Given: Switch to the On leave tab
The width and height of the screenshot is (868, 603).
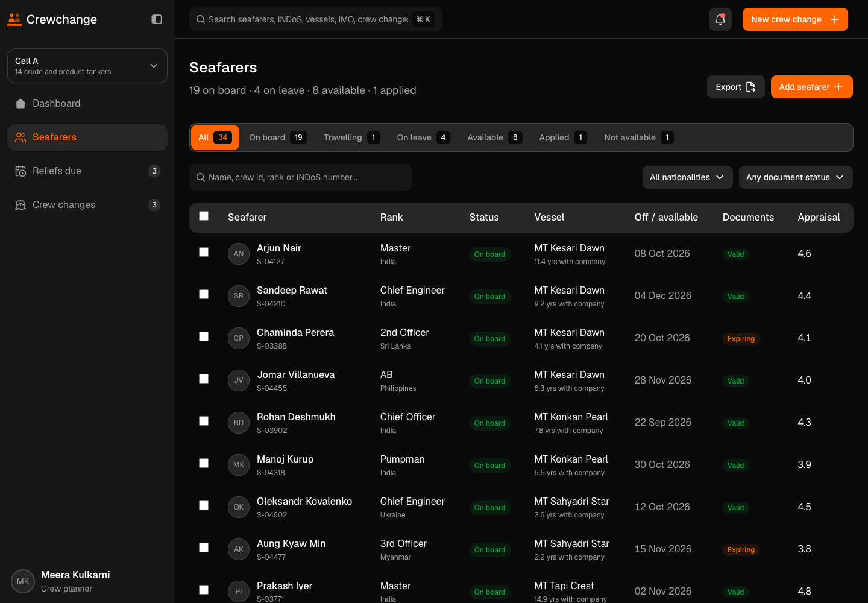Looking at the screenshot, I should 423,137.
